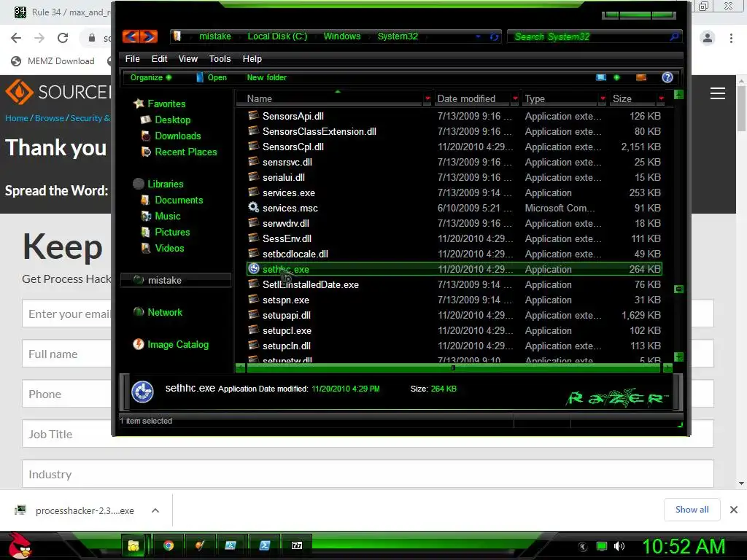Click the folder icon at the address bar start
The image size is (747, 560).
pos(177,36)
